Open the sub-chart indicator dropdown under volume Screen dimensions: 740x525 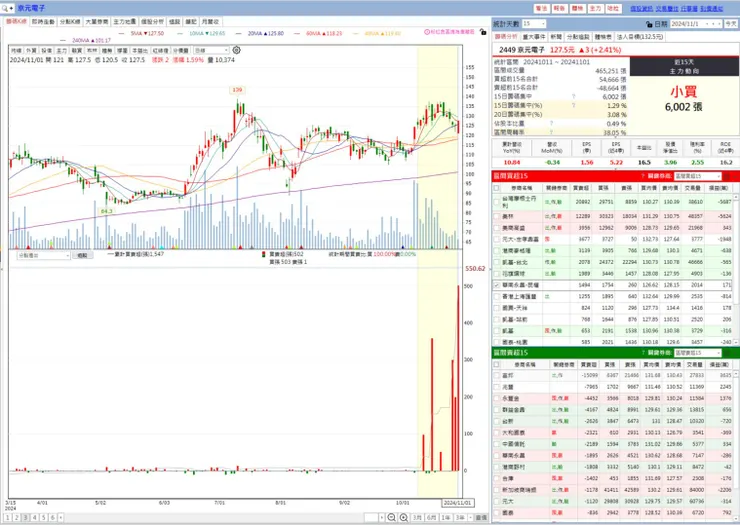[43, 255]
